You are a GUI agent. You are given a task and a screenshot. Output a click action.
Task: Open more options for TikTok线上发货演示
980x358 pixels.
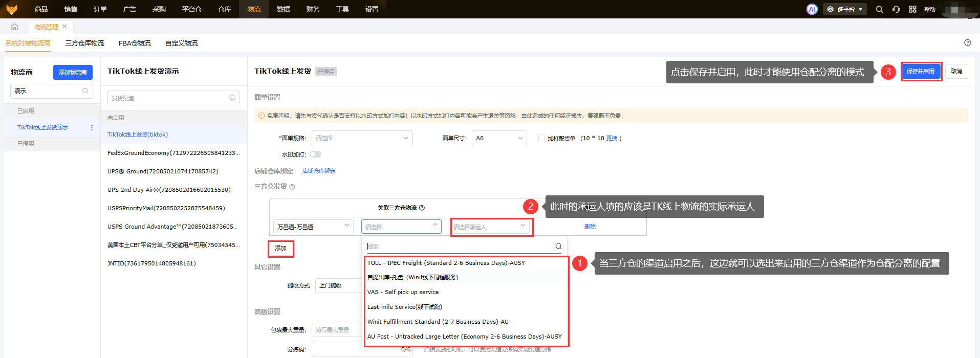pos(92,128)
